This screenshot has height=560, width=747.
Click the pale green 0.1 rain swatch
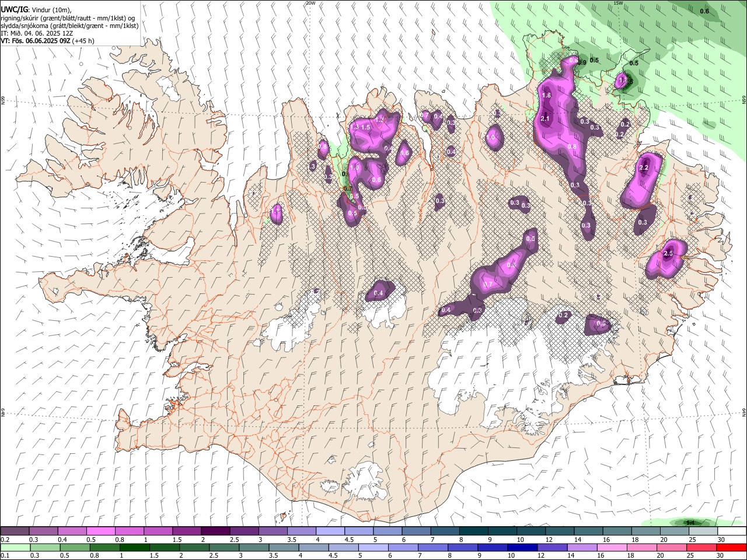(15, 548)
